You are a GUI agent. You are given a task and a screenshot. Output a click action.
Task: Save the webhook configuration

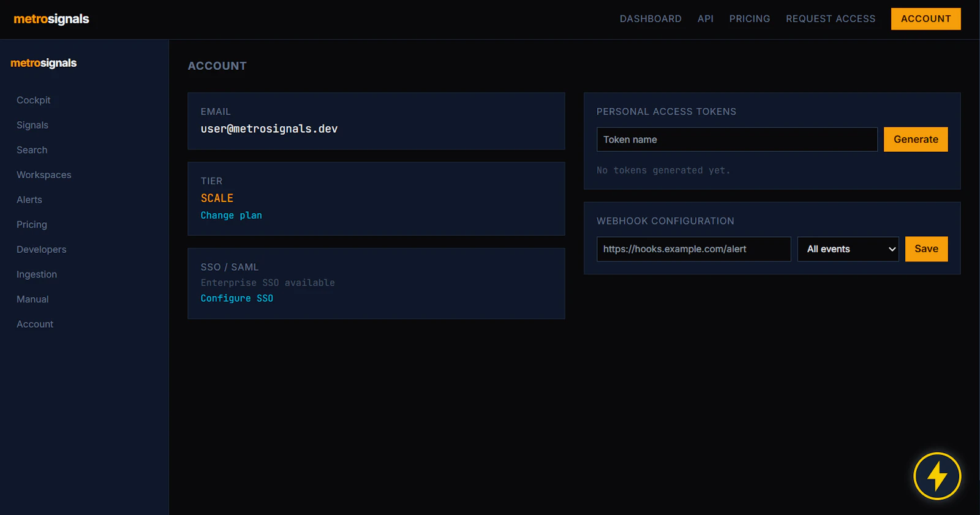point(926,249)
